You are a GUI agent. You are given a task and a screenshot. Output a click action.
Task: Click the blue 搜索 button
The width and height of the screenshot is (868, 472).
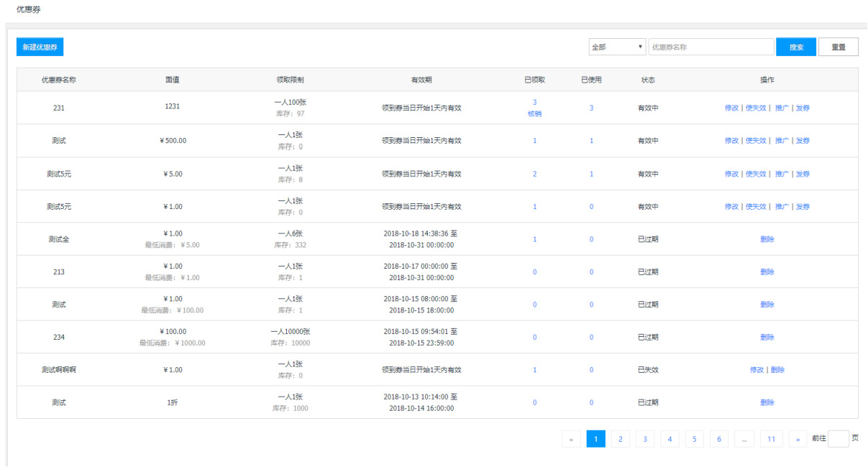795,47
